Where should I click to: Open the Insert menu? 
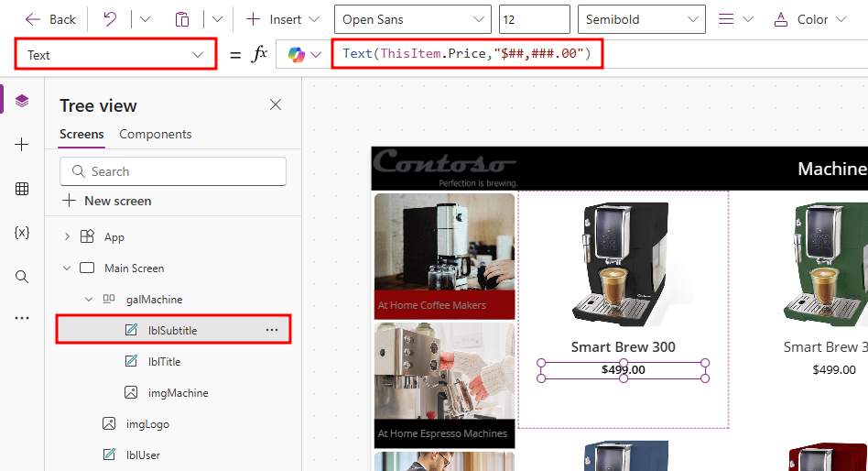coord(282,19)
